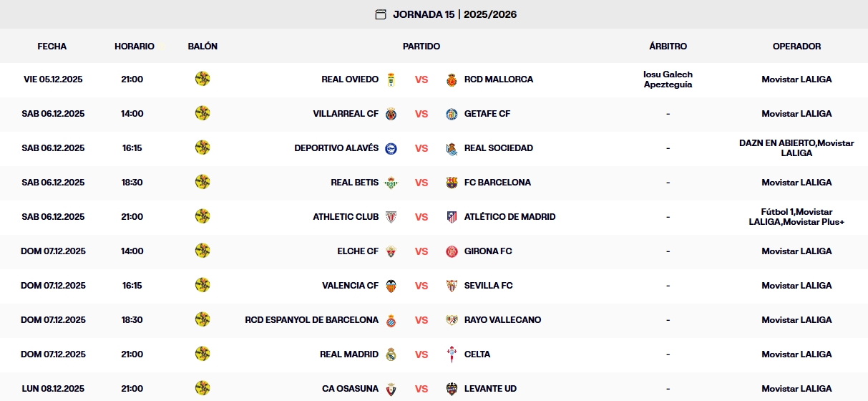Click the match ball icon in Oviedo row
The image size is (868, 401).
click(203, 79)
